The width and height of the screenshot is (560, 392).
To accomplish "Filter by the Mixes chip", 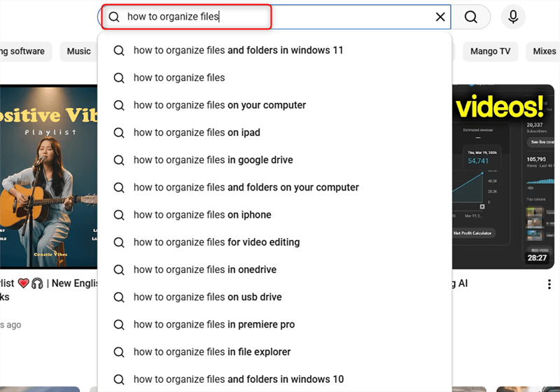I will point(543,51).
